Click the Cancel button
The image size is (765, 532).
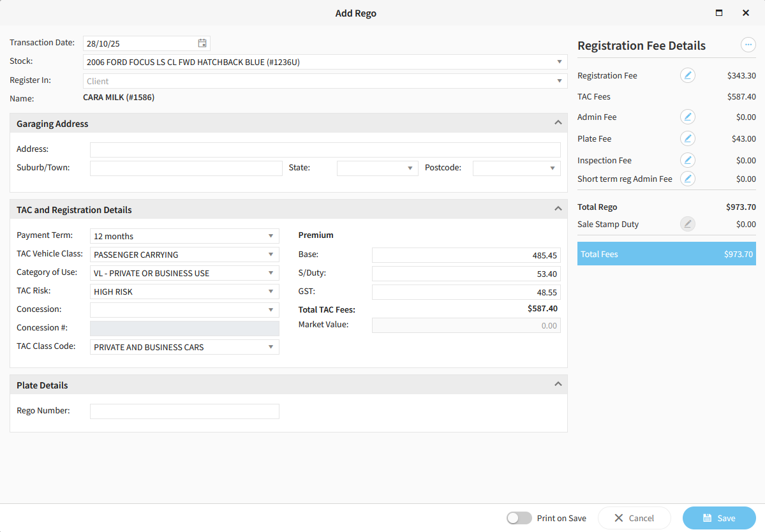[634, 518]
